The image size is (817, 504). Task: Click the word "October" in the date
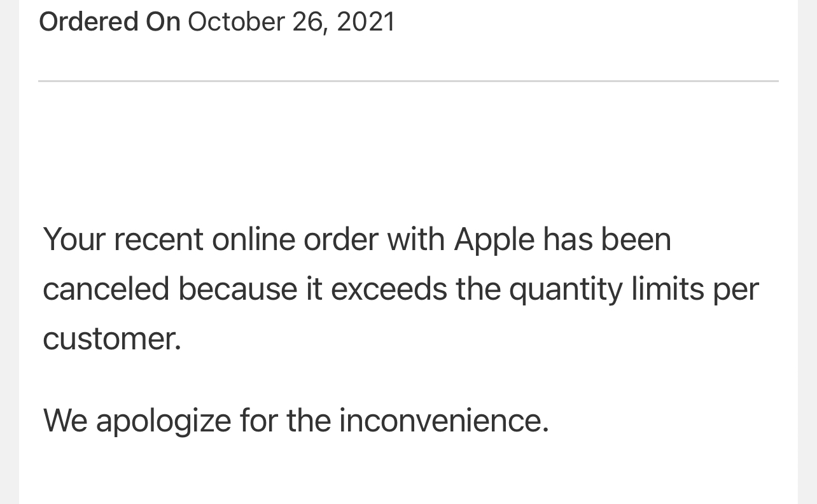[235, 22]
